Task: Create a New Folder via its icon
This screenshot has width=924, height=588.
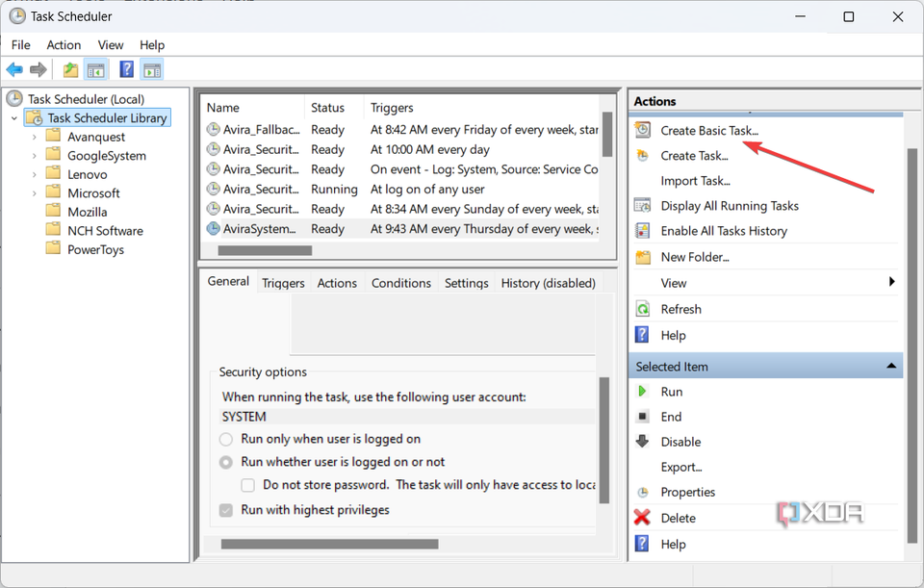Action: coord(641,256)
